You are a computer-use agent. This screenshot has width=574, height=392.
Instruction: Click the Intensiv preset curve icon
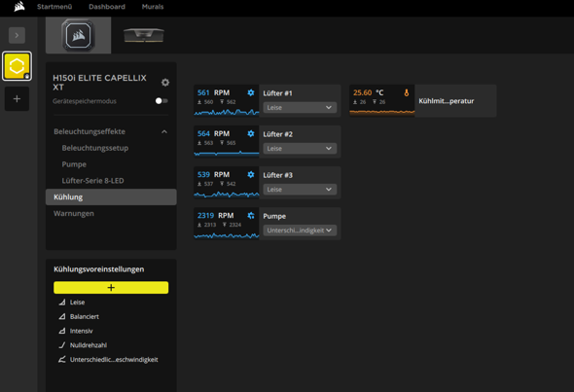[x=62, y=331]
